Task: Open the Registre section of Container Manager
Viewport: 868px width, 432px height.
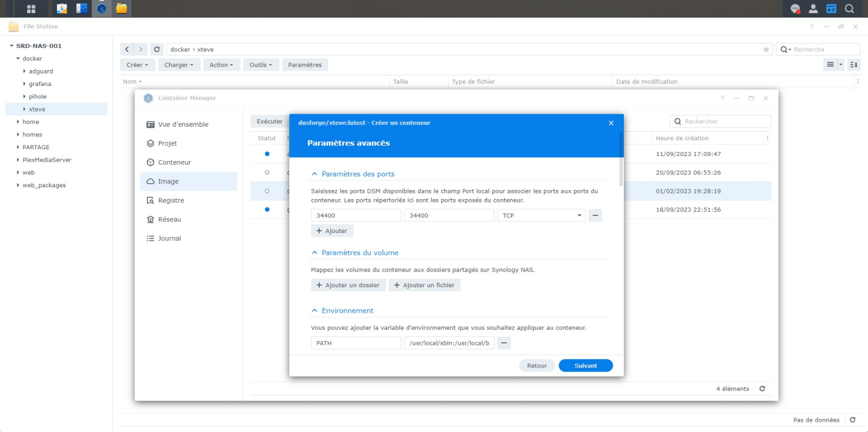Action: [x=171, y=200]
